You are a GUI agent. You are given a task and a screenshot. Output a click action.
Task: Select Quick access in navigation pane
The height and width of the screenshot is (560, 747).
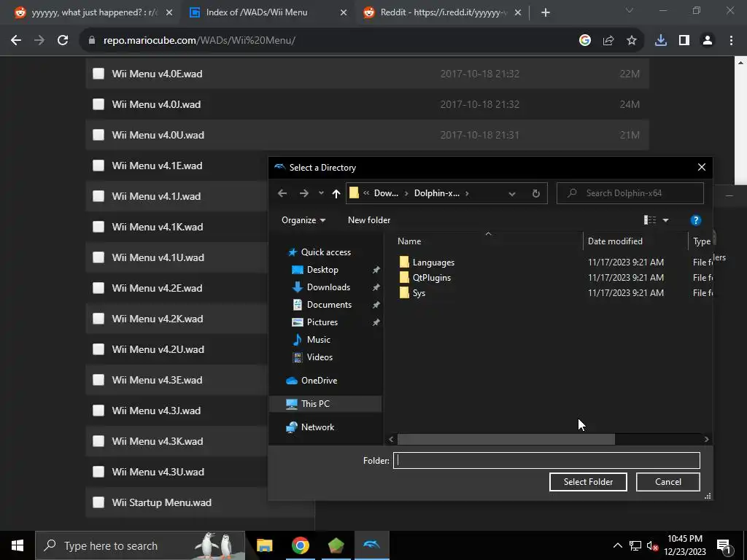click(326, 252)
